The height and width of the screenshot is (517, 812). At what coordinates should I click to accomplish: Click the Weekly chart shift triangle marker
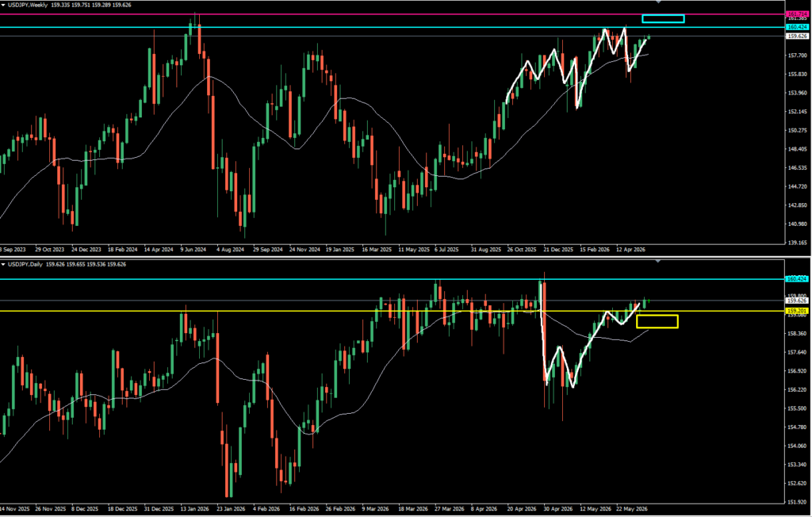coord(658,2)
